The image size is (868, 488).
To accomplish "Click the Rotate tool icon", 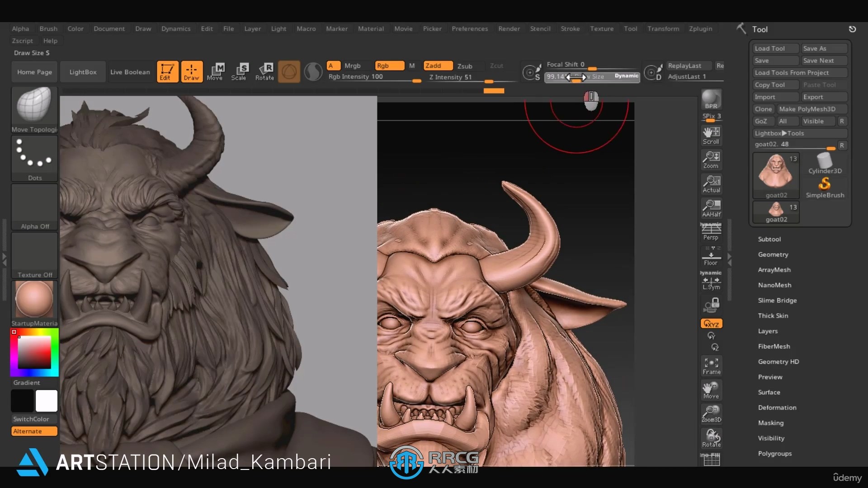I will click(x=264, y=70).
